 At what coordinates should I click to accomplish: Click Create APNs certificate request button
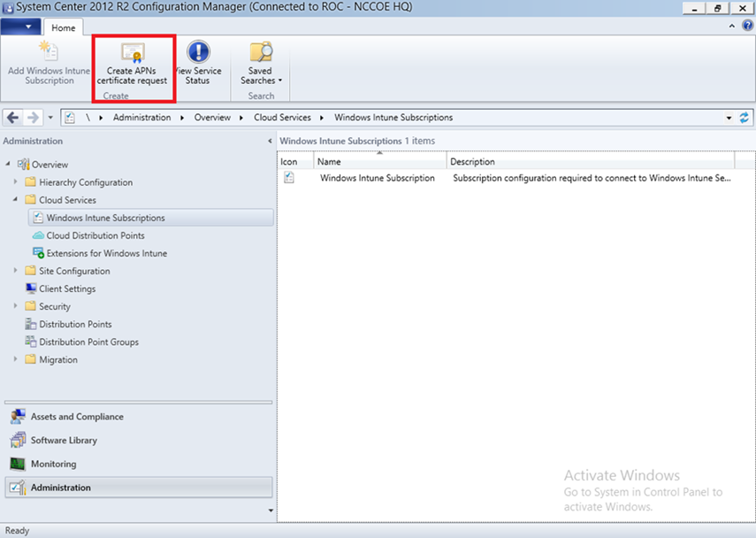[x=132, y=63]
